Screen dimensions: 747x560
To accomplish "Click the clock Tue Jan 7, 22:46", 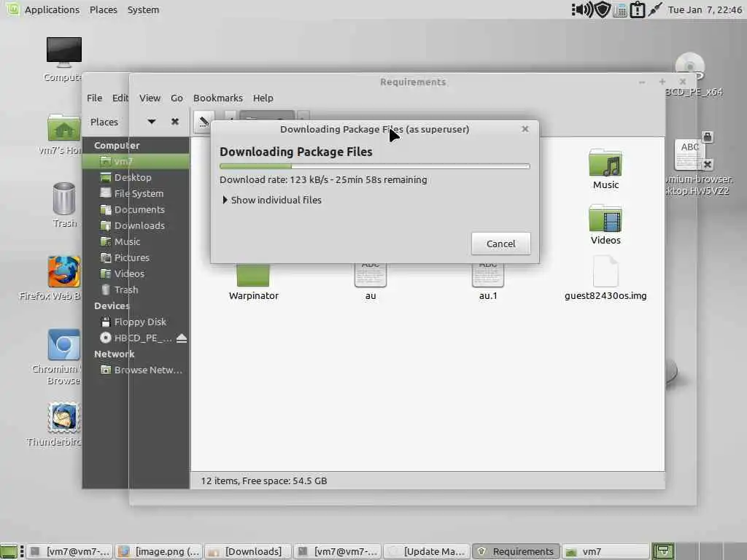I will (705, 9).
